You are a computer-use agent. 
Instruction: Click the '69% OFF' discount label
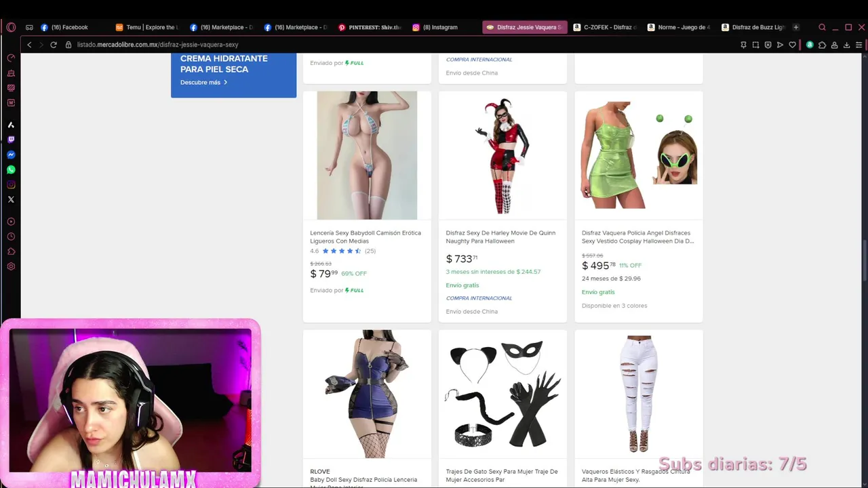354,274
